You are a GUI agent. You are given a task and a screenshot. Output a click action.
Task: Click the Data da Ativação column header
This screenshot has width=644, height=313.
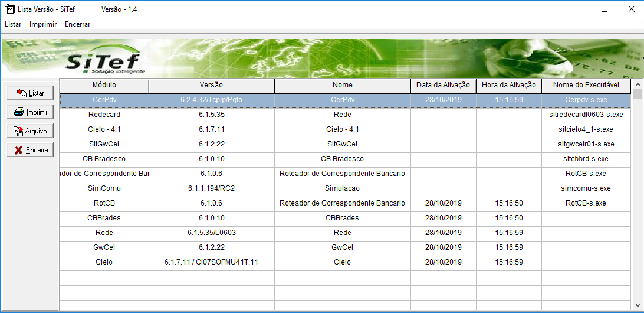[443, 86]
